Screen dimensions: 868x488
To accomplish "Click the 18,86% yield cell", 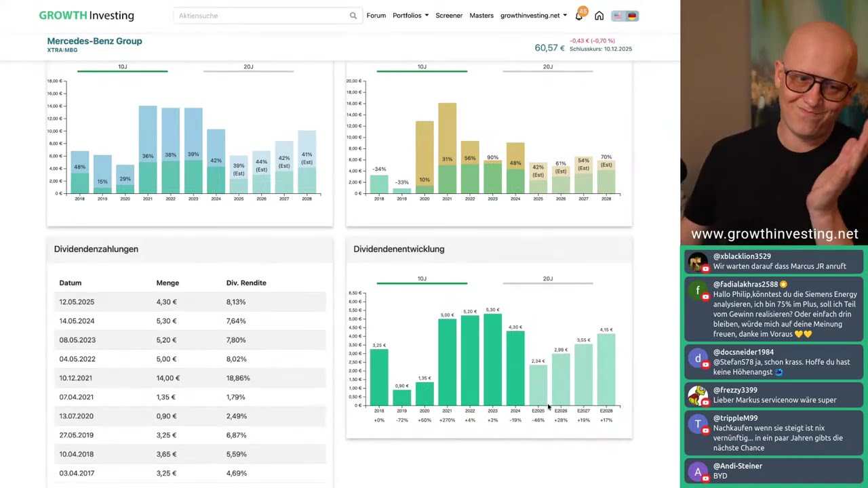I will pyautogui.click(x=238, y=378).
